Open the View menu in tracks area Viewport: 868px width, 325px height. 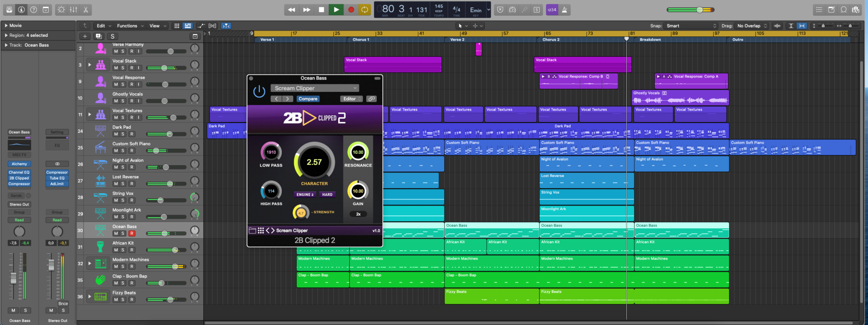pyautogui.click(x=158, y=26)
